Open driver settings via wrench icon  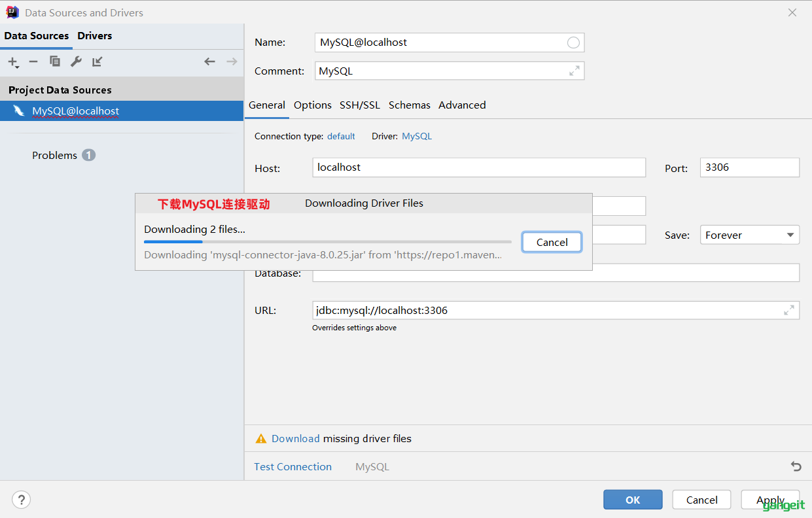coord(76,61)
